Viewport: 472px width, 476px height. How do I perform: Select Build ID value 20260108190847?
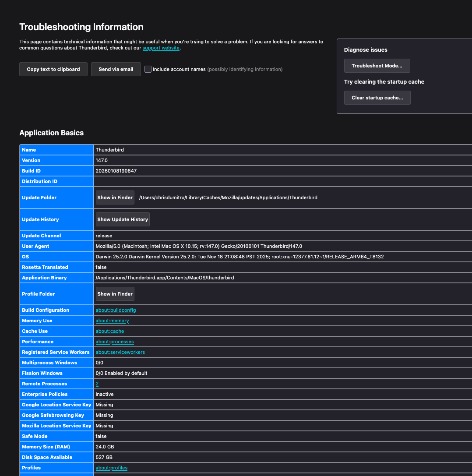(116, 171)
